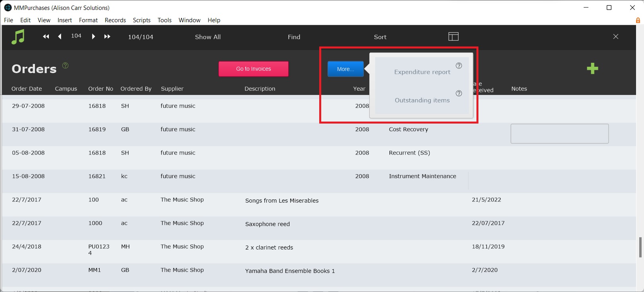This screenshot has width=644, height=292.
Task: Click order number 1000
Action: (x=95, y=223)
